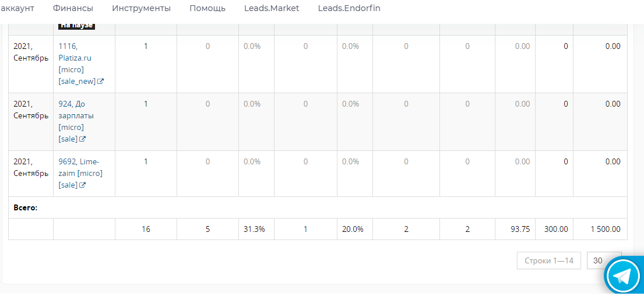Go to Leads.Market in the top navigation
Screen dimensions: 644x296
272,8
